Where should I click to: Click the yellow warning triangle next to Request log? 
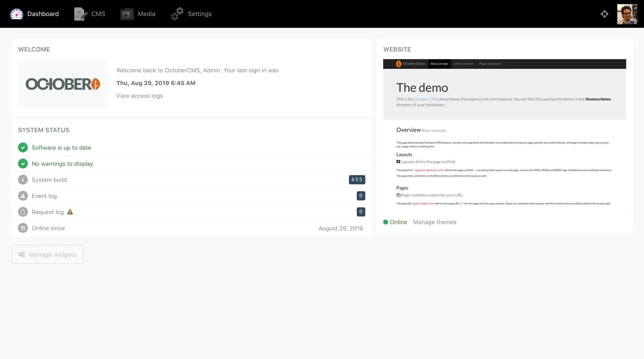point(70,211)
